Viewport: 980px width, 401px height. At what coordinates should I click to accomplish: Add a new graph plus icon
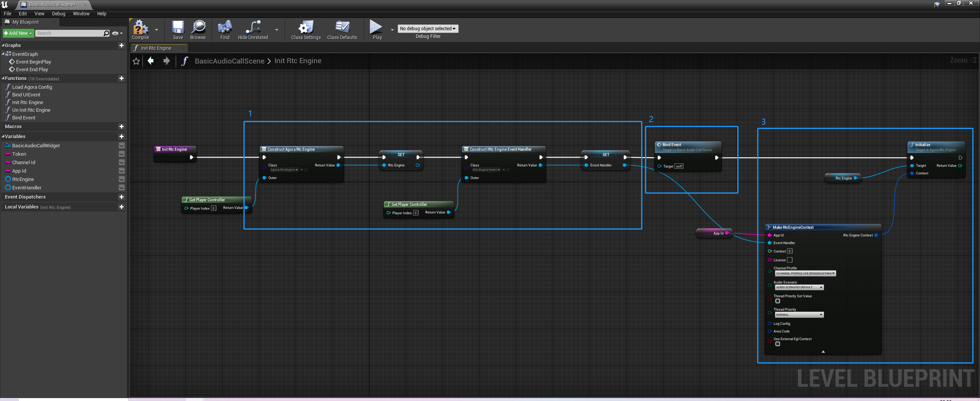click(121, 45)
